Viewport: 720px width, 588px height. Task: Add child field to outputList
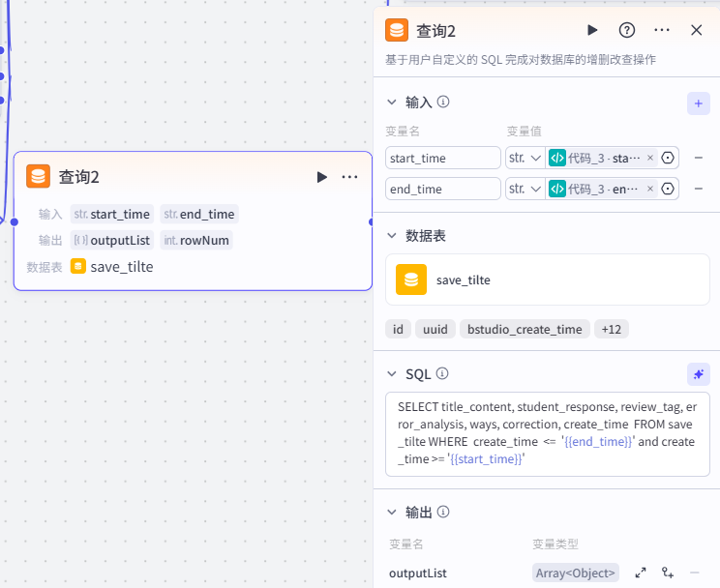coord(668,573)
